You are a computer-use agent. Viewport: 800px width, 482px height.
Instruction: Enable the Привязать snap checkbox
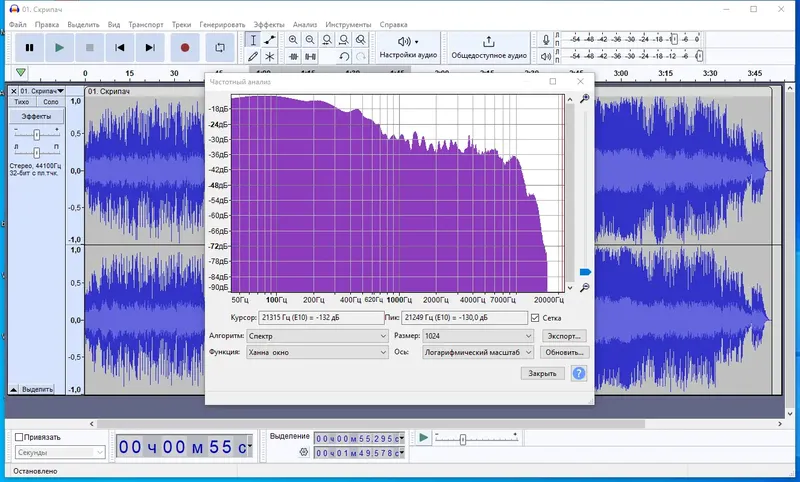(19, 437)
